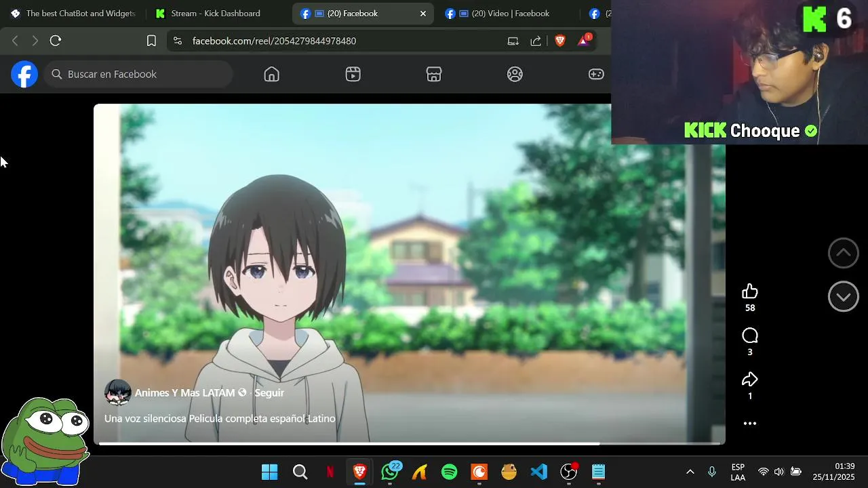This screenshot has width=868, height=488.
Task: Open Spotify from the taskbar
Action: [450, 472]
